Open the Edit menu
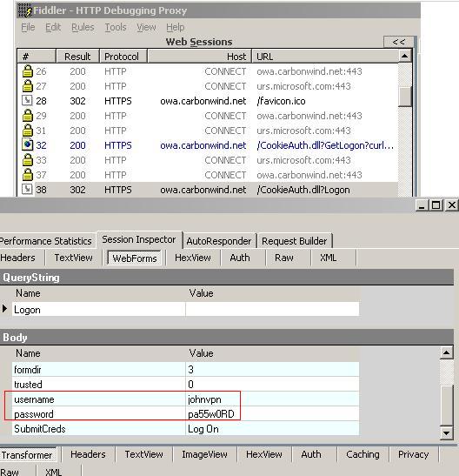The height and width of the screenshot is (476, 459). click(x=53, y=27)
